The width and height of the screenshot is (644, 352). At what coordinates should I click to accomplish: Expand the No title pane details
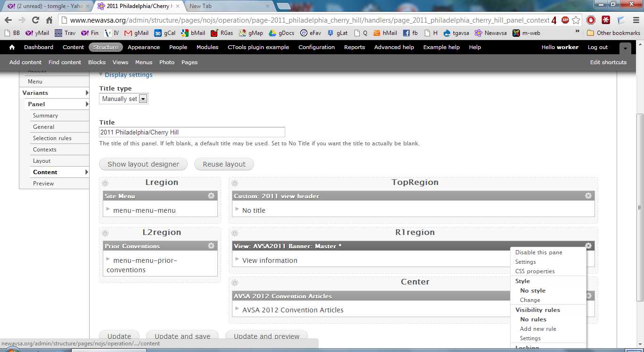tap(238, 209)
